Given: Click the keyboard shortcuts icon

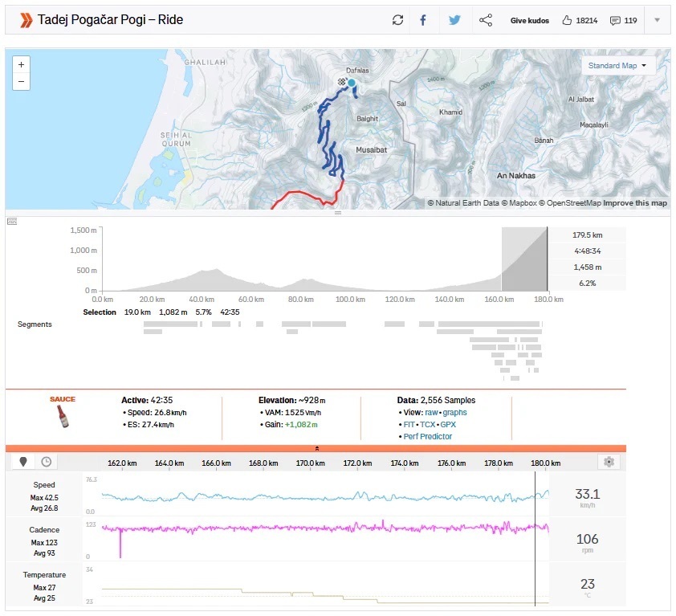Looking at the screenshot, I should (12, 222).
